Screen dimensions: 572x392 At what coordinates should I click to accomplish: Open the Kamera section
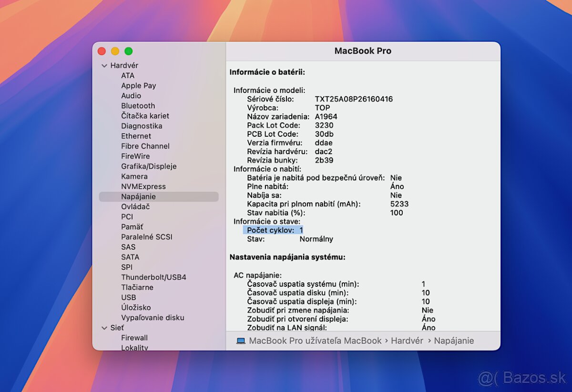(134, 176)
